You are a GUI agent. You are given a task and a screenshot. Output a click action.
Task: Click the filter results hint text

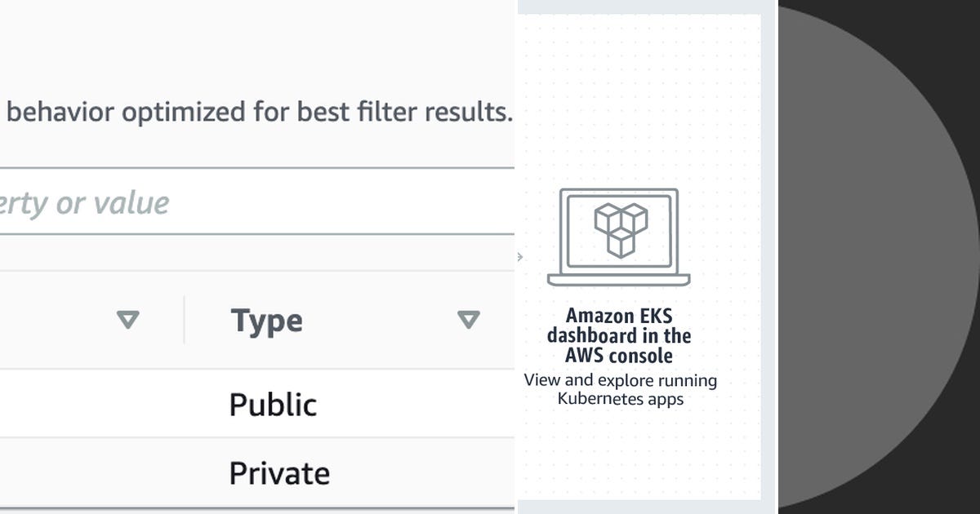(x=257, y=112)
